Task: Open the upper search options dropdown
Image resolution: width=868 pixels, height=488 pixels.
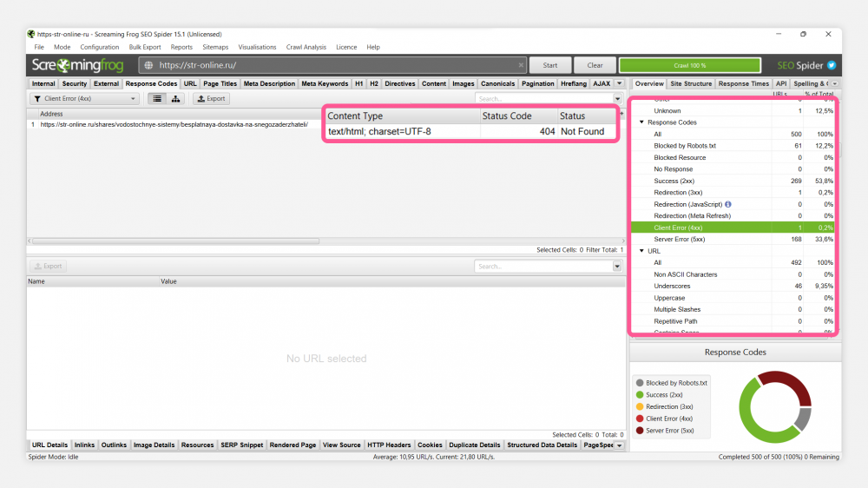Action: click(617, 99)
